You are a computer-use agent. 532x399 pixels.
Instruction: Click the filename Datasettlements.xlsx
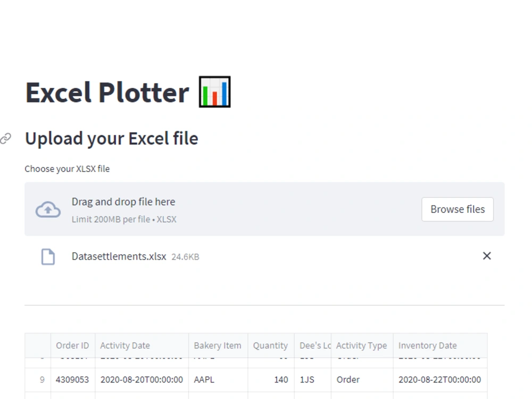pos(119,256)
